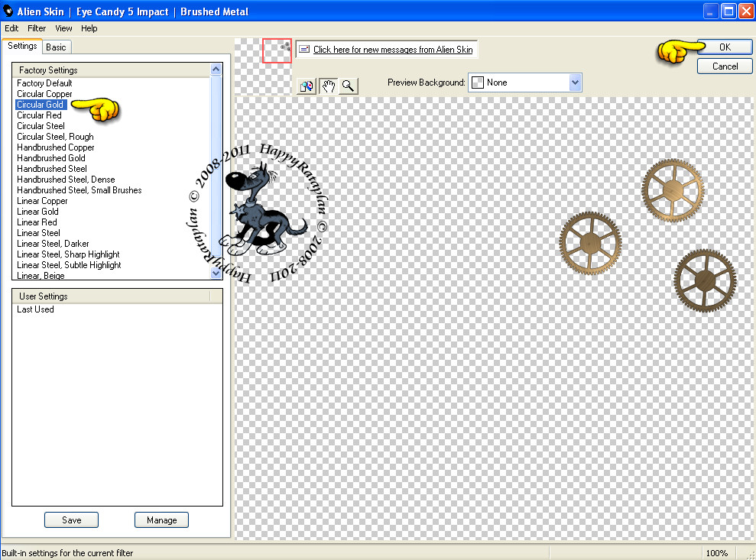Select the Circular Red preset
756x560 pixels.
pyautogui.click(x=39, y=115)
